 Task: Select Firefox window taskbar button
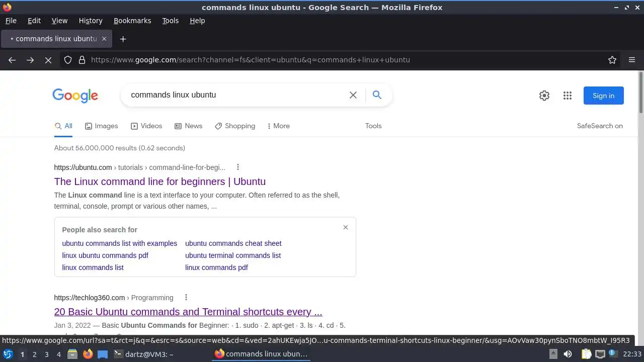coord(262,354)
